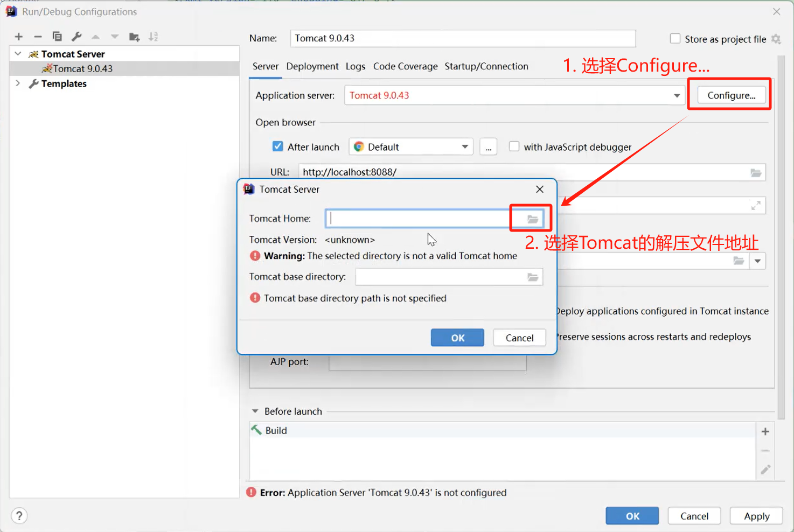
Task: Collapse the Tomcat Server tree node
Action: click(x=17, y=53)
